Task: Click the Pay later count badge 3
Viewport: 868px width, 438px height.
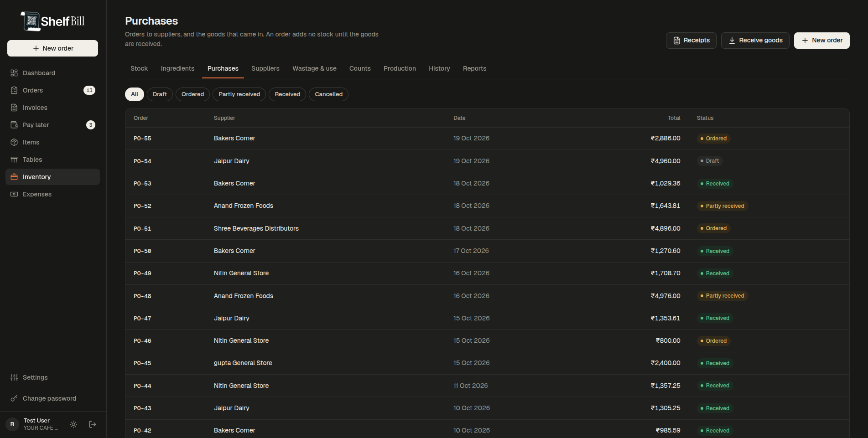Action: pyautogui.click(x=91, y=125)
